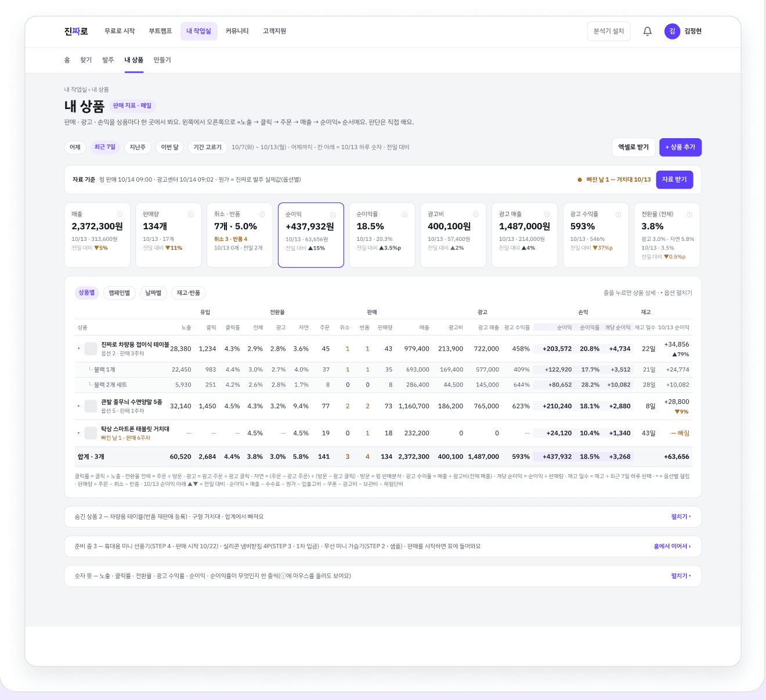Show info icon on 광고 매출 card
The image size is (766, 700).
coord(547,214)
